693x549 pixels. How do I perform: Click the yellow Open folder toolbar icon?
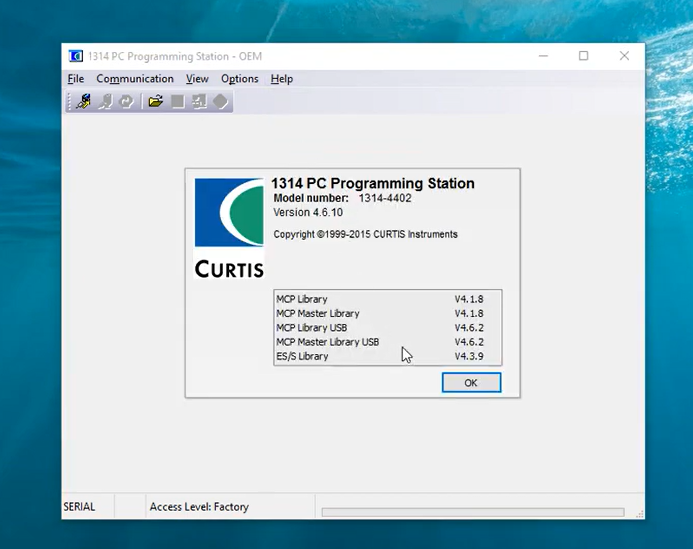tap(155, 101)
